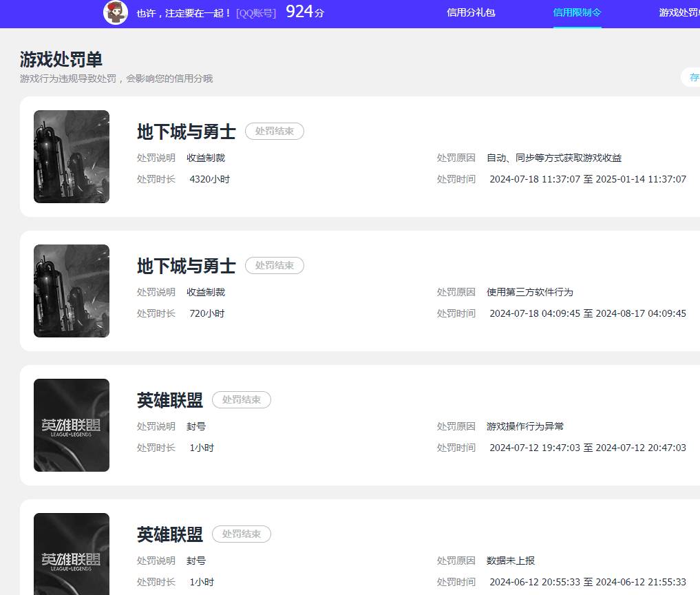Image resolution: width=700 pixels, height=595 pixels.
Task: Select 地下城与勇士 title with 自动、同步 penalty reason
Action: pos(186,132)
